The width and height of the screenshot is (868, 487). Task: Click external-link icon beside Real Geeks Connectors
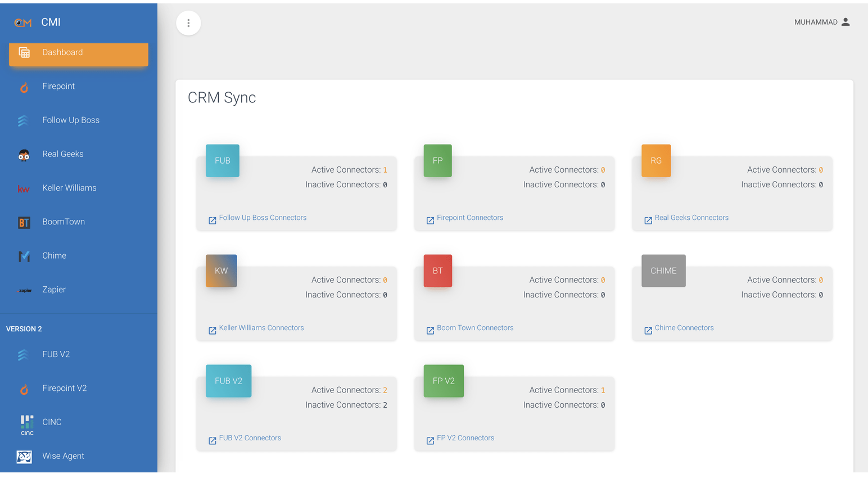click(648, 220)
